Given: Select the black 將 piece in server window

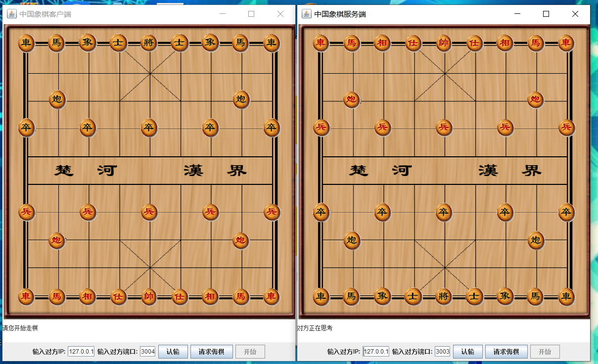Looking at the screenshot, I should [444, 297].
